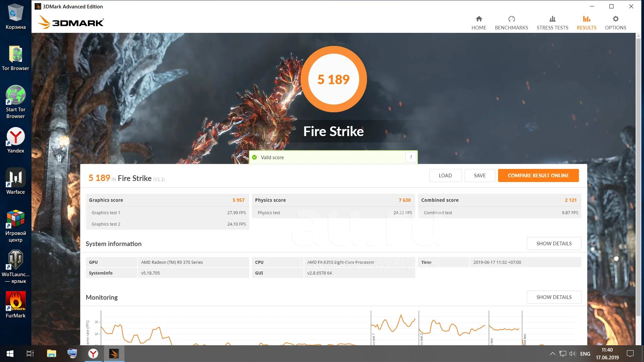Click the Time value 2019-06-17 11:32
This screenshot has height=362, width=644.
(x=497, y=262)
